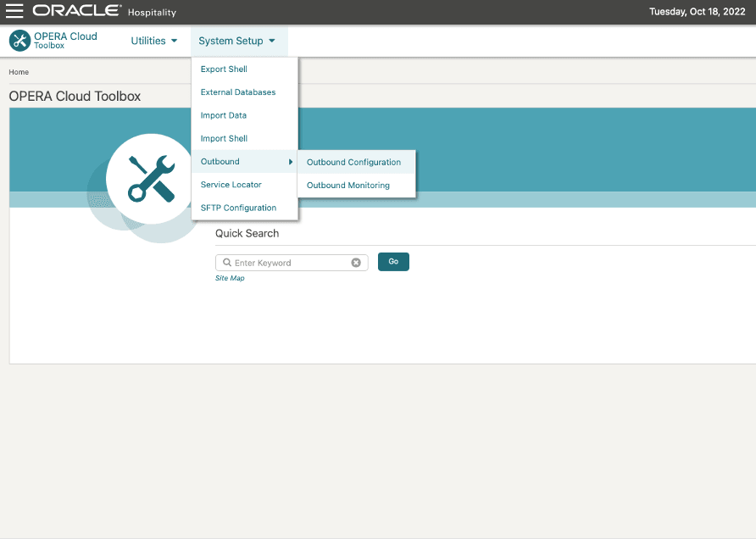This screenshot has height=539, width=756.
Task: Select the OPERA Cloud Toolbox wrench icon
Action: (18, 40)
